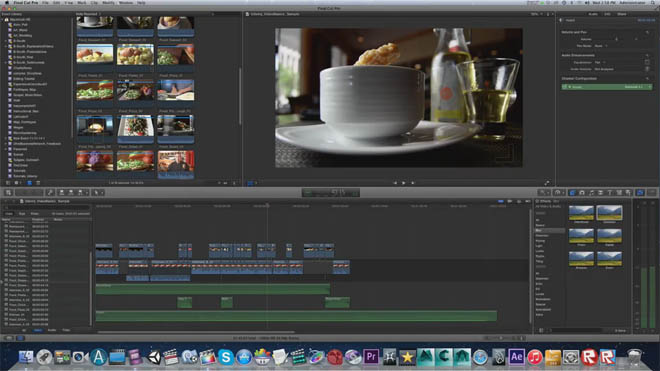
Task: Click the timeline playhead marker
Action: [x=267, y=206]
